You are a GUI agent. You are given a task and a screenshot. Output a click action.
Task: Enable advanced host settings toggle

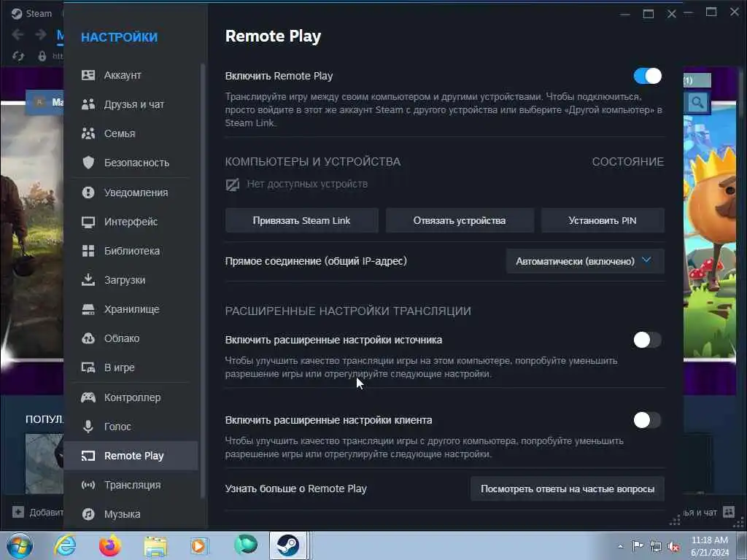(648, 340)
